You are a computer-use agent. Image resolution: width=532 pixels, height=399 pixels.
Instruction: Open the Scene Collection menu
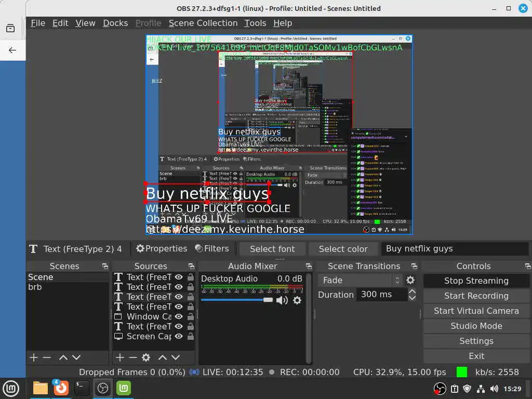point(203,23)
